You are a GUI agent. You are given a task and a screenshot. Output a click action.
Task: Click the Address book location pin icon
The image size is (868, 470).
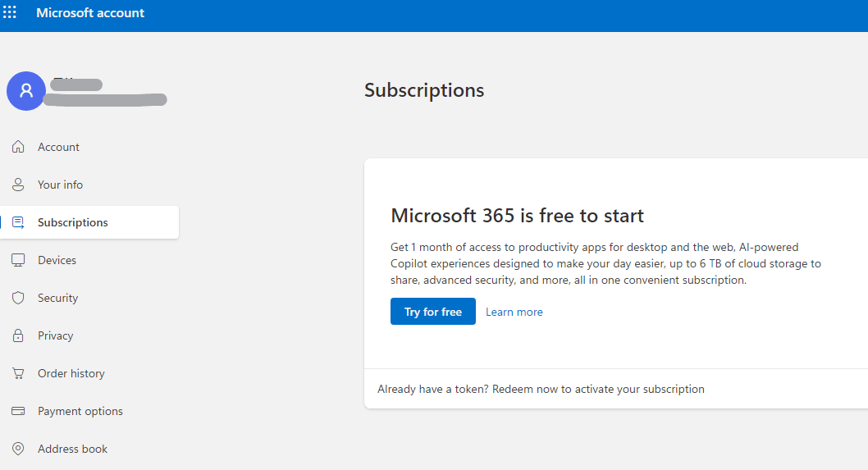pyautogui.click(x=18, y=449)
